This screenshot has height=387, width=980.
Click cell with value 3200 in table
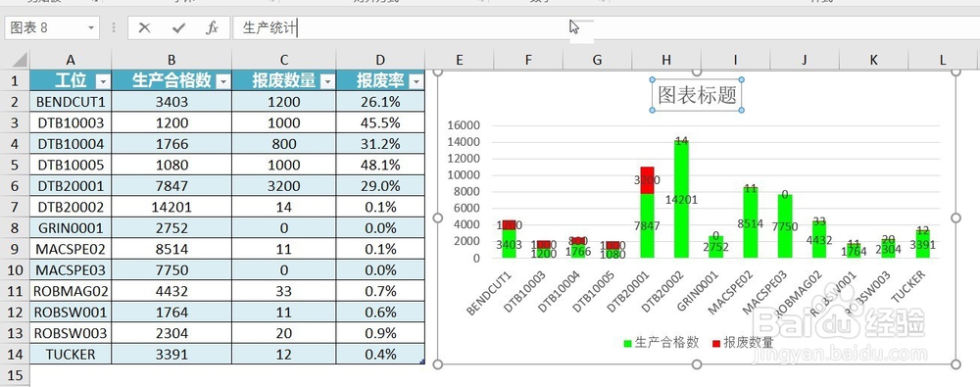click(284, 186)
